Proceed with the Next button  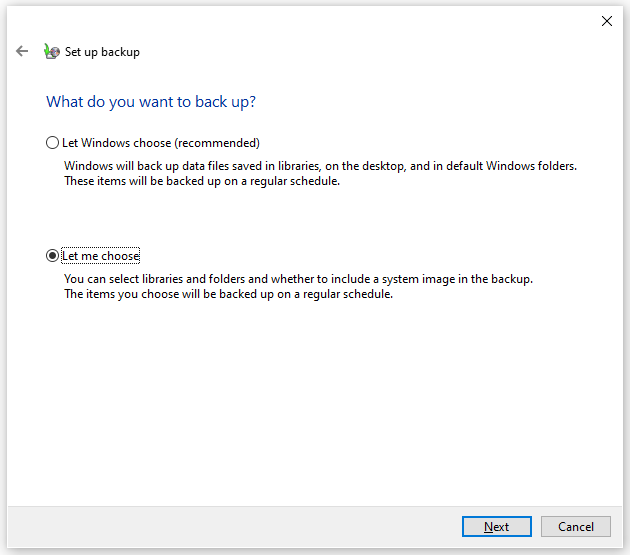coord(497,526)
